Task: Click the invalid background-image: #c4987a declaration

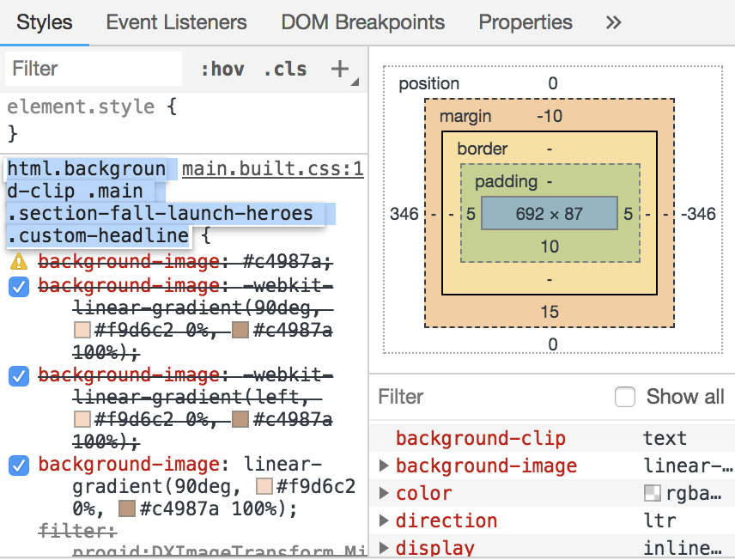Action: [185, 262]
